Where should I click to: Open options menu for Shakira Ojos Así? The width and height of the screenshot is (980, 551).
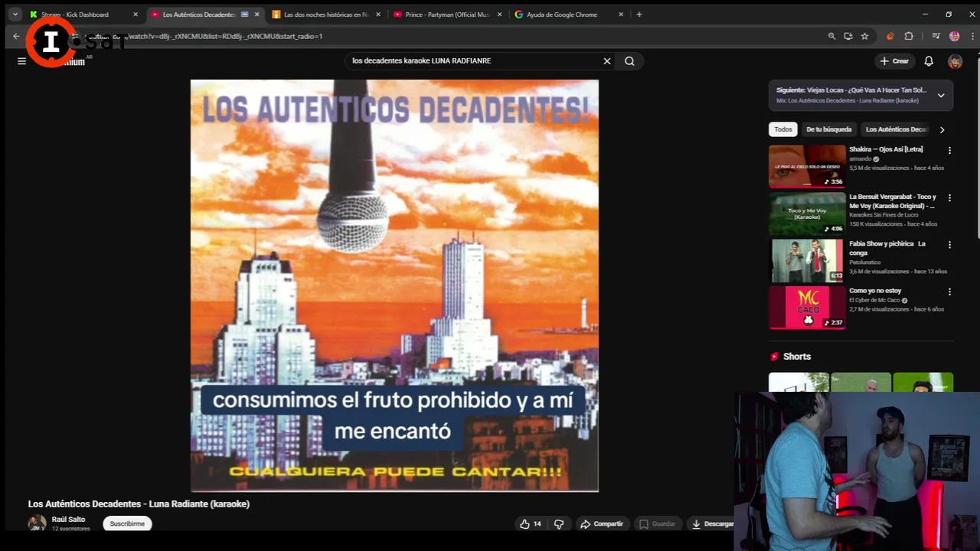949,151
